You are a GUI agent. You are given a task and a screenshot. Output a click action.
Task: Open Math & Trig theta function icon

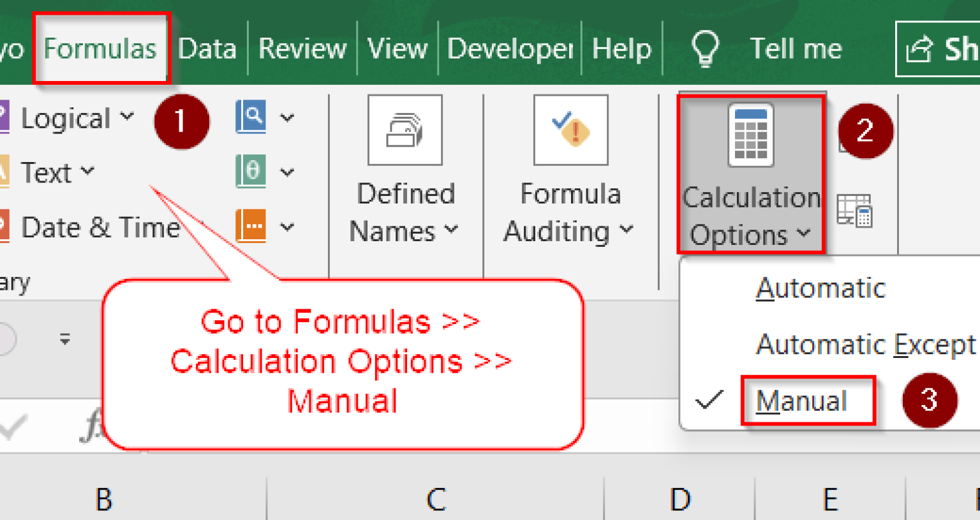(x=251, y=171)
